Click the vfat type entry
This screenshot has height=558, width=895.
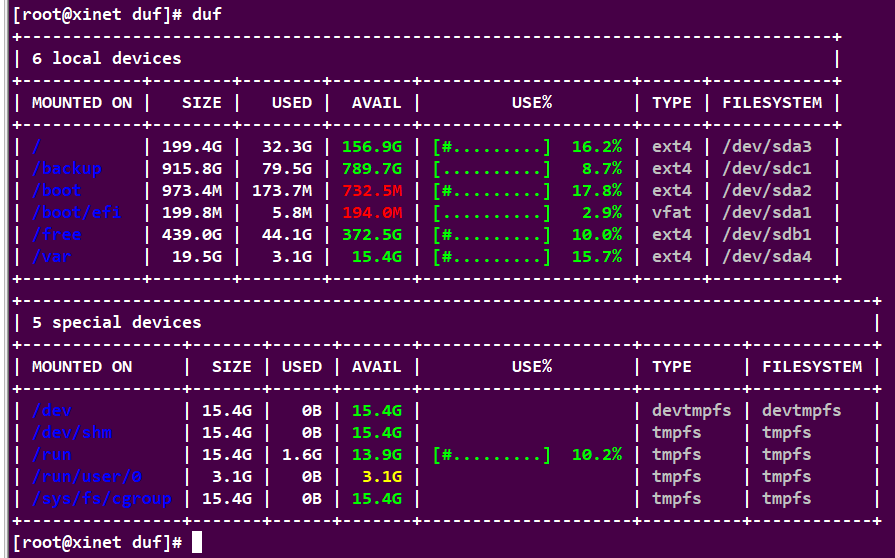[672, 212]
